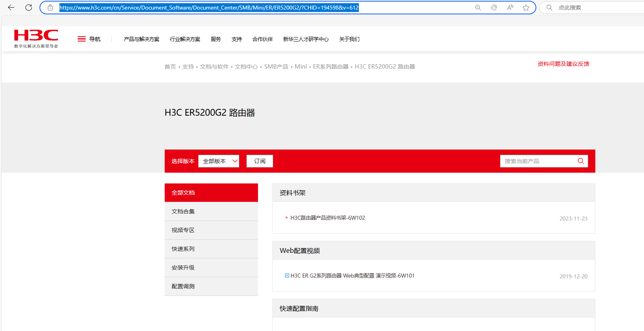Open the 导航 hamburger menu
The width and height of the screenshot is (644, 331).
[x=89, y=39]
